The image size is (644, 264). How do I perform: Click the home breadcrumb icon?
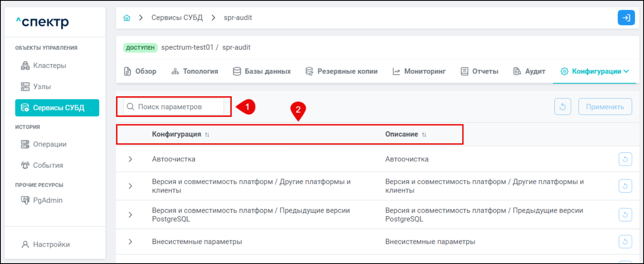[x=127, y=18]
